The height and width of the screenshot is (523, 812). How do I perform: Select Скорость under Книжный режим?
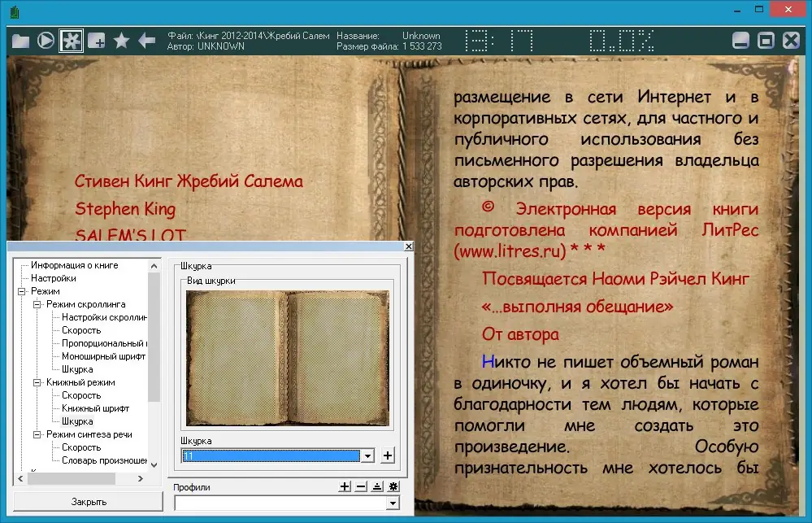tap(81, 395)
